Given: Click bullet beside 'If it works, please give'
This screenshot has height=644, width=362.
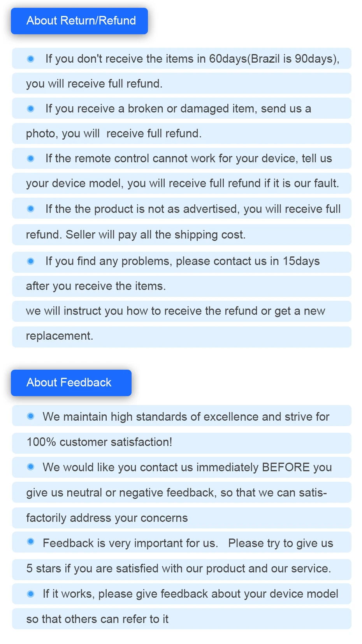Looking at the screenshot, I should pos(31,594).
